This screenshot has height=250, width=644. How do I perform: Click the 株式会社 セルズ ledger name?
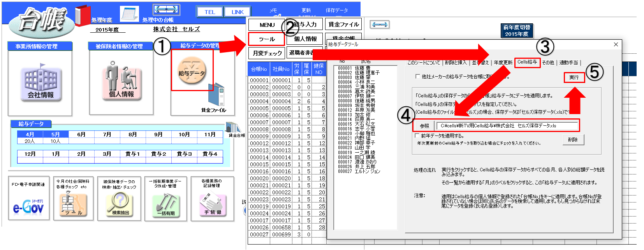[x=176, y=29]
